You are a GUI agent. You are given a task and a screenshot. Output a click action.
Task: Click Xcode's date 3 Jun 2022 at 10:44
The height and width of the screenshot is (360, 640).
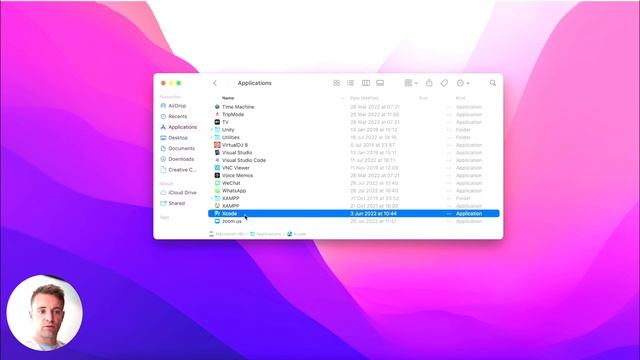373,213
